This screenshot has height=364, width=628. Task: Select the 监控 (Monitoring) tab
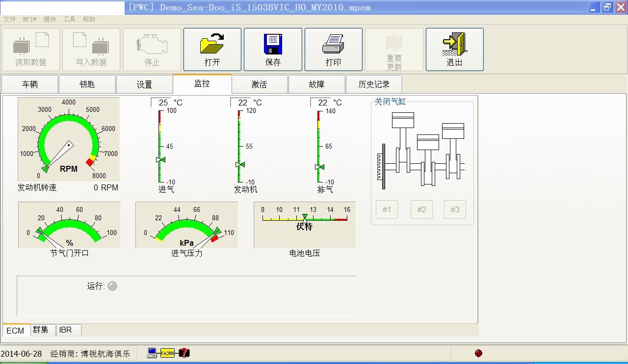tap(202, 83)
